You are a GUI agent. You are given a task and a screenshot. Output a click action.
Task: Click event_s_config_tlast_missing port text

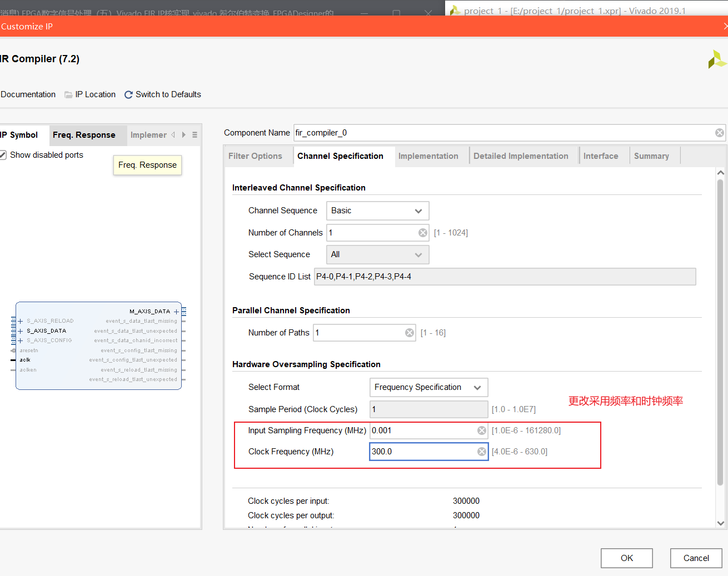[x=139, y=350]
